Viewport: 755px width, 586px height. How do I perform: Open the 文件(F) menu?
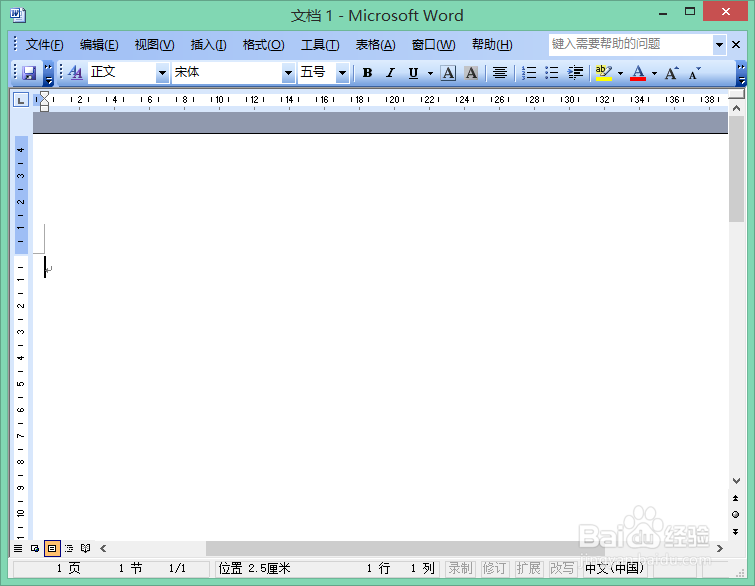pyautogui.click(x=44, y=45)
